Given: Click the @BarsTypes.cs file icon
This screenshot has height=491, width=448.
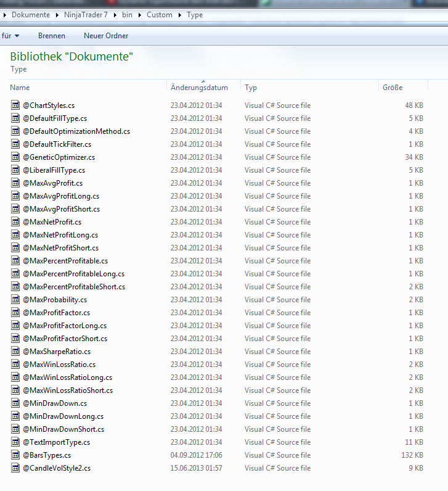Looking at the screenshot, I should click(15, 455).
